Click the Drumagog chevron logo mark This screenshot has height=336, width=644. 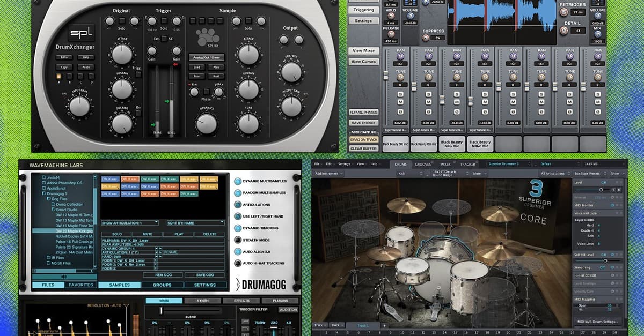(x=238, y=284)
